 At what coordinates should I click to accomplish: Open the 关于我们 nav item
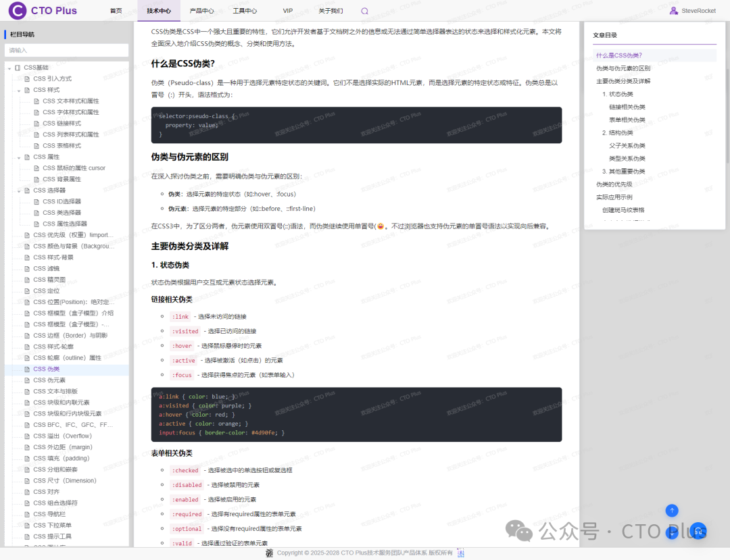point(331,11)
